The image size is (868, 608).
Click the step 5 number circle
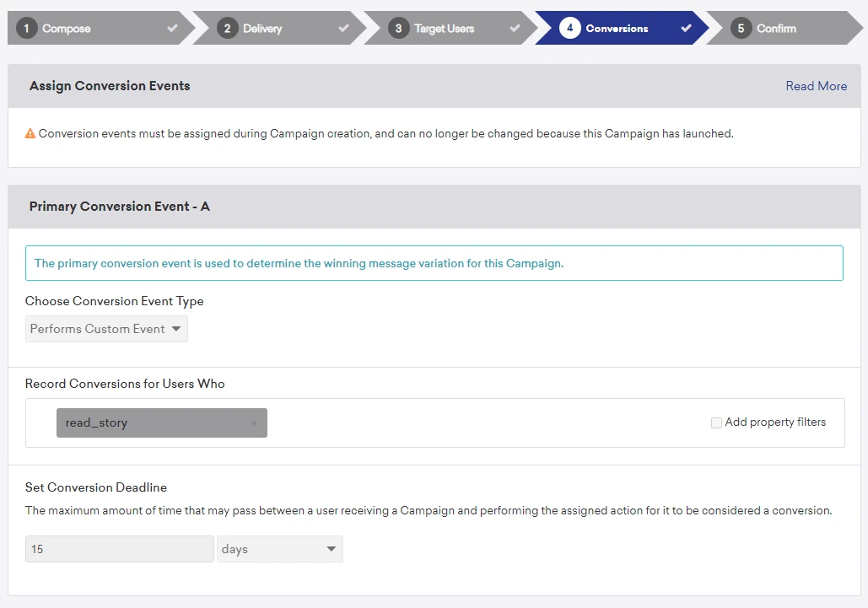point(741,29)
